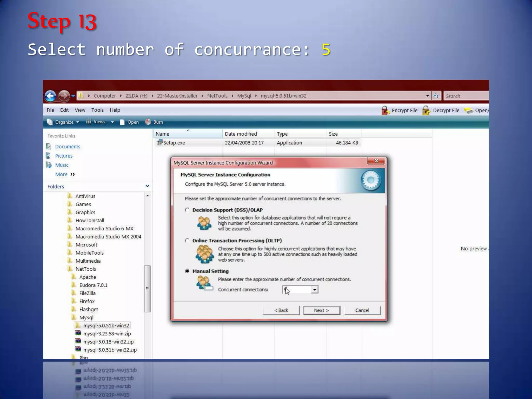Open the recent pages dropdown arrow
532x399 pixels.
(x=73, y=96)
